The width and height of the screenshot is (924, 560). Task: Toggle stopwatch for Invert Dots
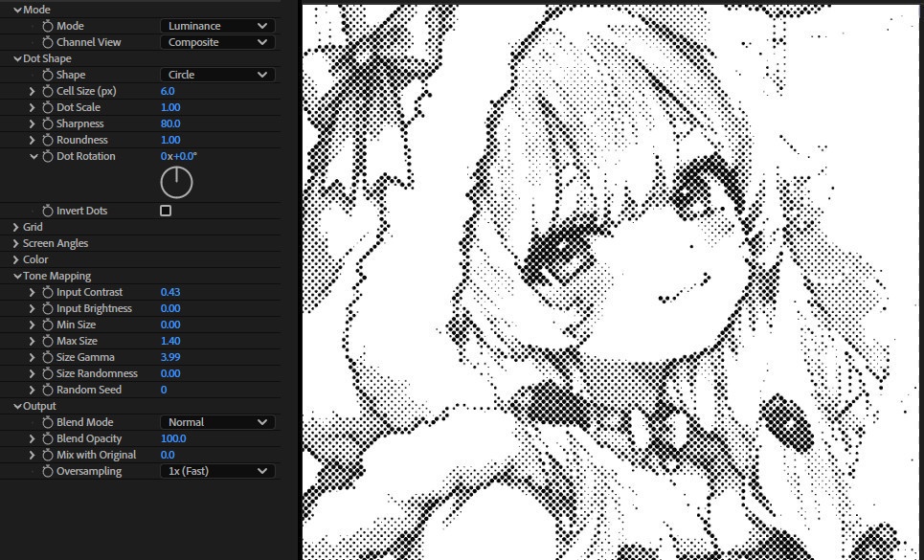(48, 211)
